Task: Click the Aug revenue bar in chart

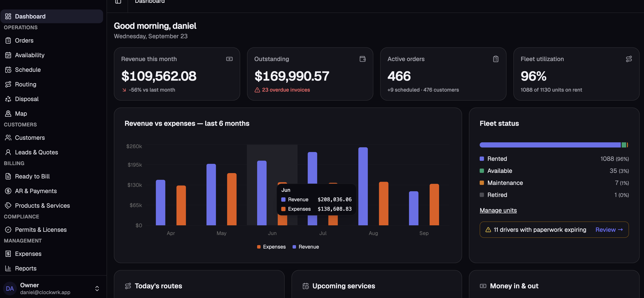Action: [x=363, y=186]
